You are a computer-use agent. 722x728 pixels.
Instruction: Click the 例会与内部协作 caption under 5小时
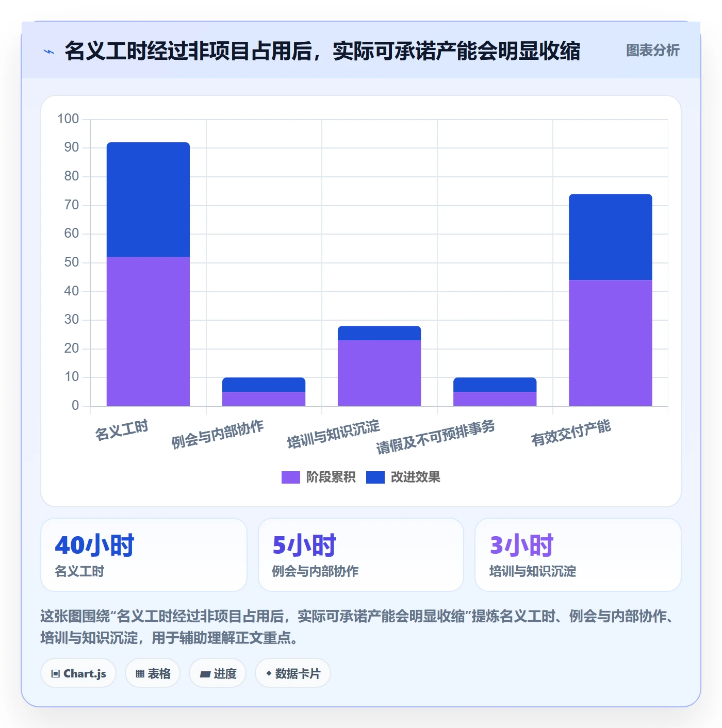(315, 571)
